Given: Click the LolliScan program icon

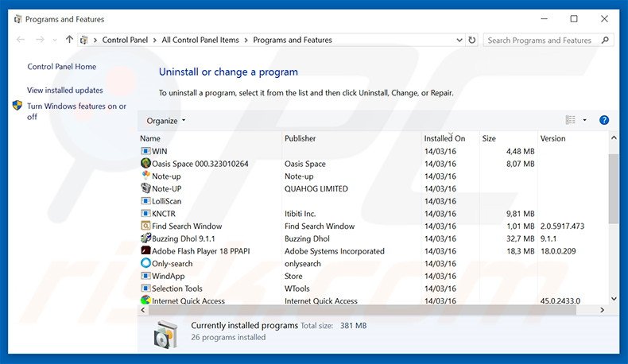Looking at the screenshot, I should (x=145, y=201).
